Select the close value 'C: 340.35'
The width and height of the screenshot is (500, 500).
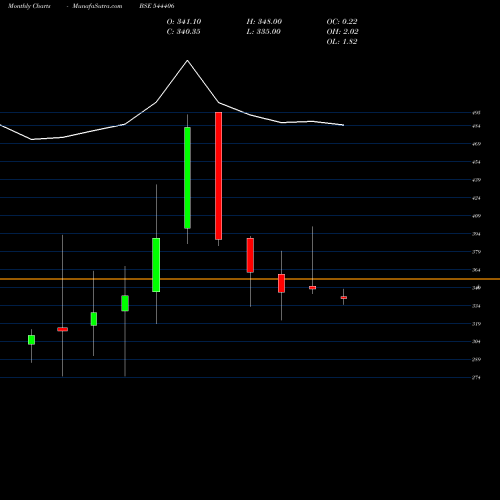[x=184, y=32]
